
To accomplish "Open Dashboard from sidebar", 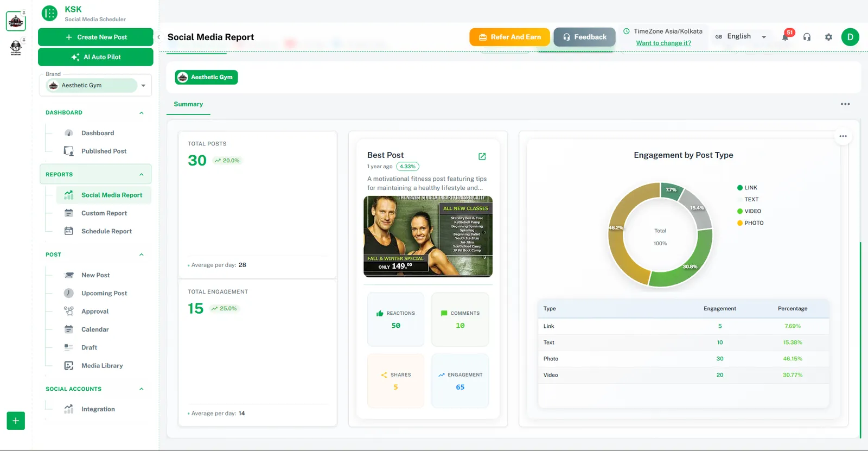I will (x=98, y=133).
